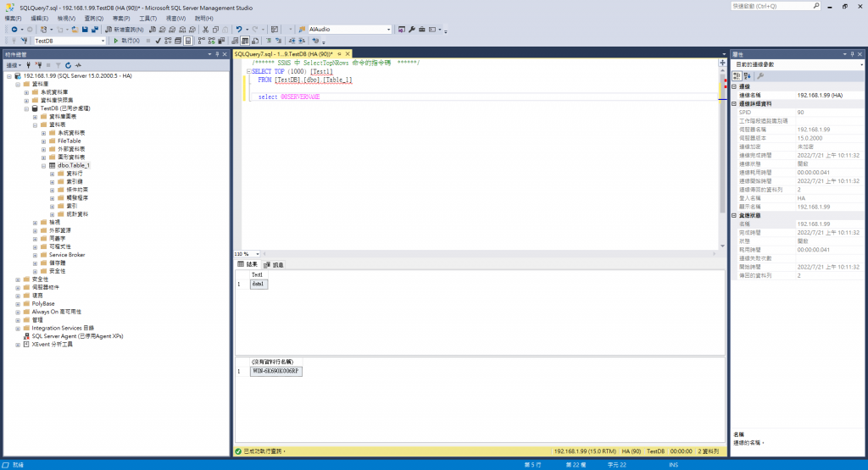Image resolution: width=868 pixels, height=470 pixels.
Task: Click Object Explorer Activity Monitor icon
Action: (78, 65)
